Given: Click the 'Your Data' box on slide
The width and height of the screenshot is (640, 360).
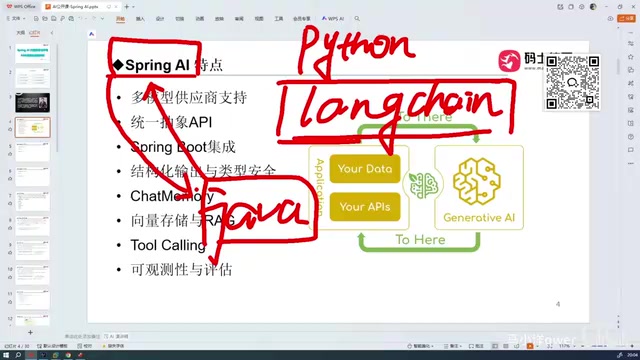Looking at the screenshot, I should click(x=365, y=169).
